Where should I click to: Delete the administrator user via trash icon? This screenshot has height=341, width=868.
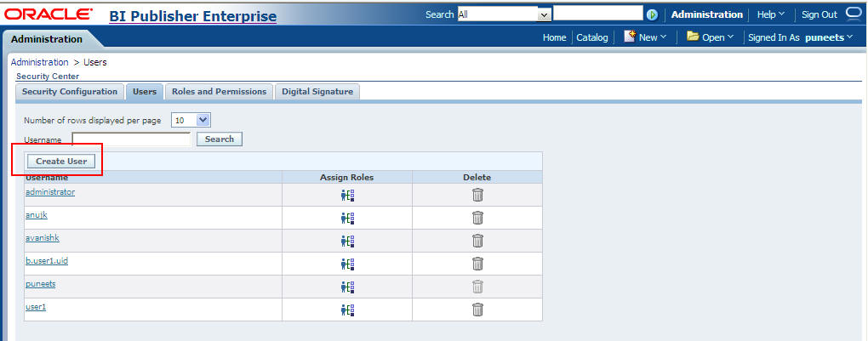pos(477,195)
